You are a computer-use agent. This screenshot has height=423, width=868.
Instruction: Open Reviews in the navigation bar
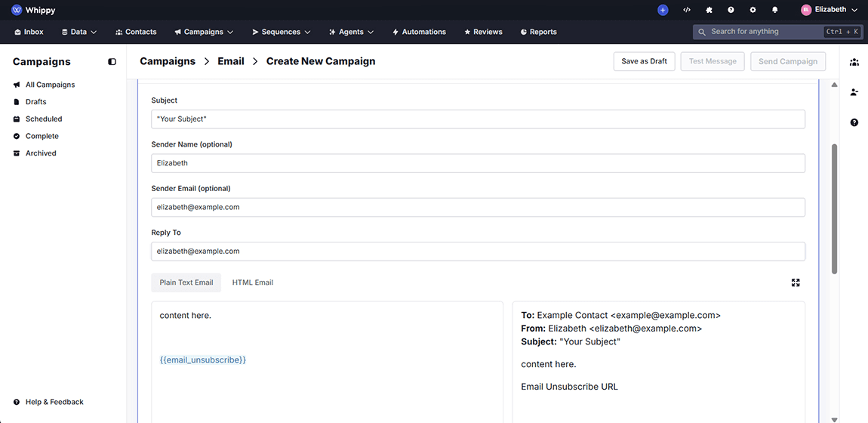coord(483,32)
